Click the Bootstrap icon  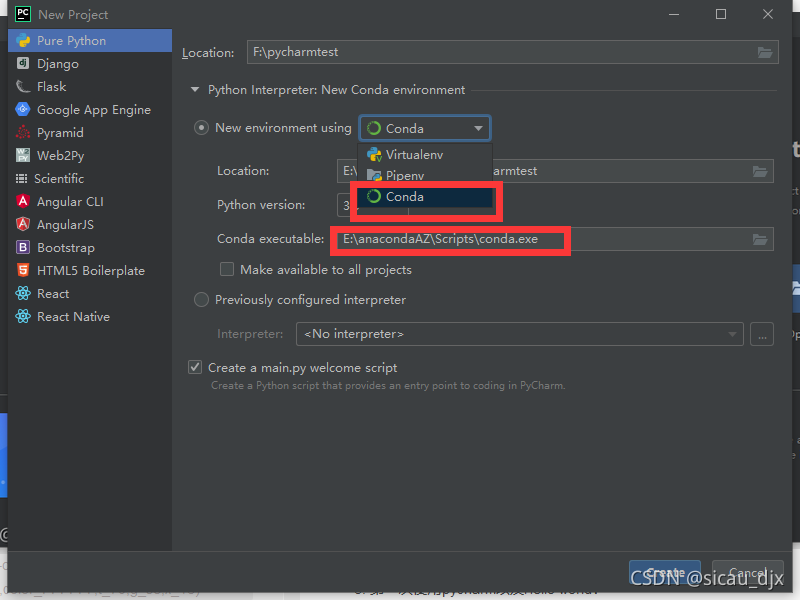[x=22, y=247]
